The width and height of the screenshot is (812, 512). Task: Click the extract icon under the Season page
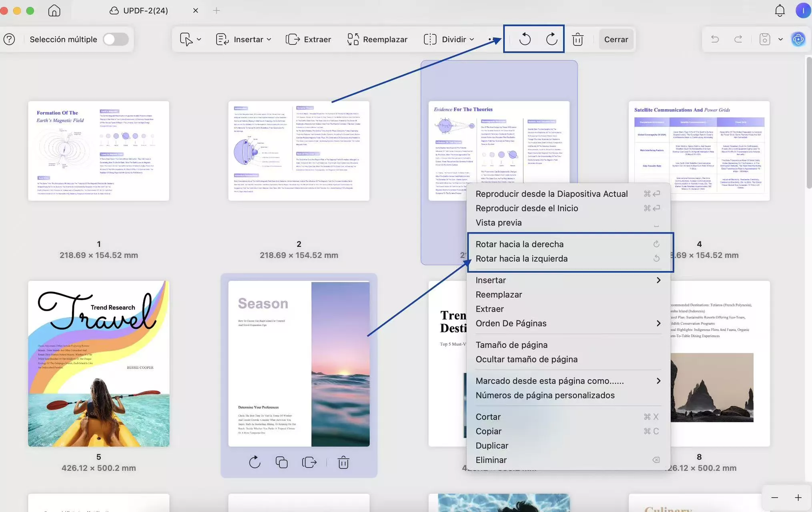tap(309, 462)
